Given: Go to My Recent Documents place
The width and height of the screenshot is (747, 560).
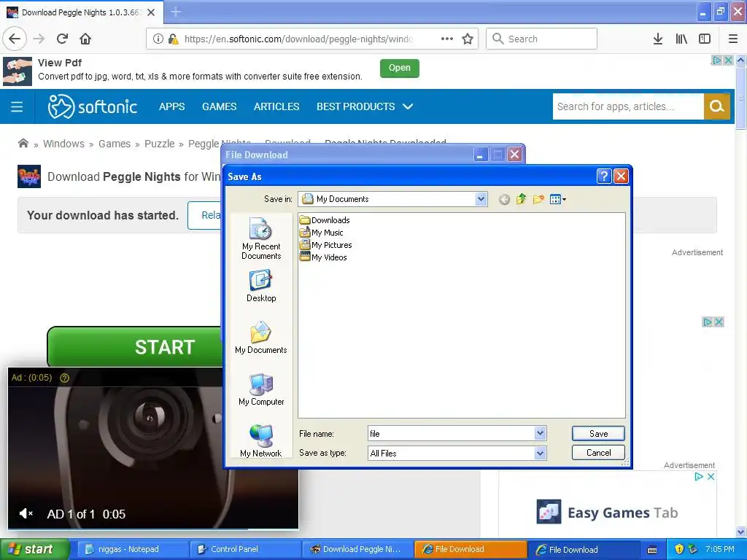Looking at the screenshot, I should pos(261,238).
